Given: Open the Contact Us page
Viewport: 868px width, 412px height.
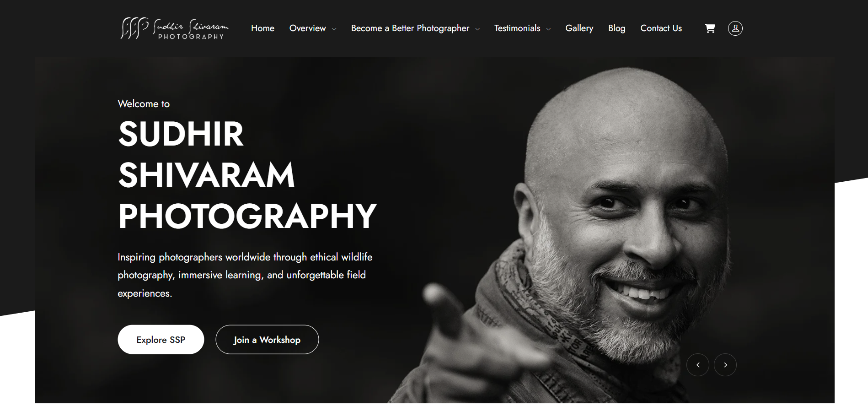Looking at the screenshot, I should 661,28.
